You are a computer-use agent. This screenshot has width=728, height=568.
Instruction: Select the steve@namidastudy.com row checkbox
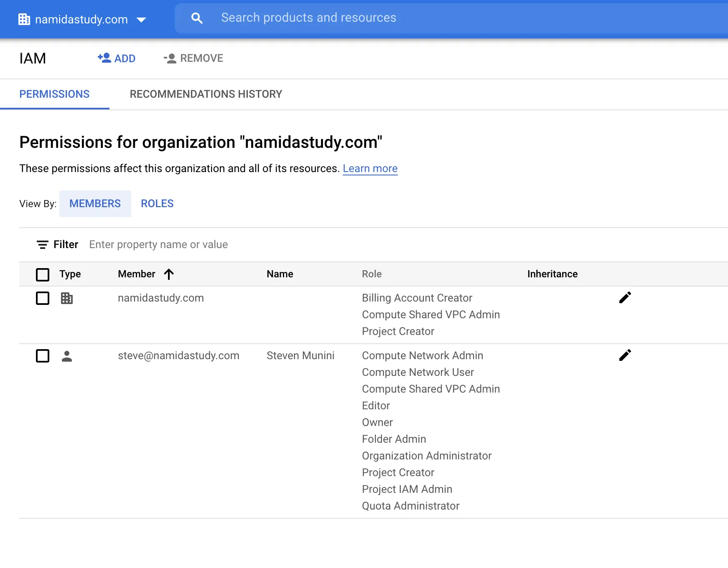point(43,356)
